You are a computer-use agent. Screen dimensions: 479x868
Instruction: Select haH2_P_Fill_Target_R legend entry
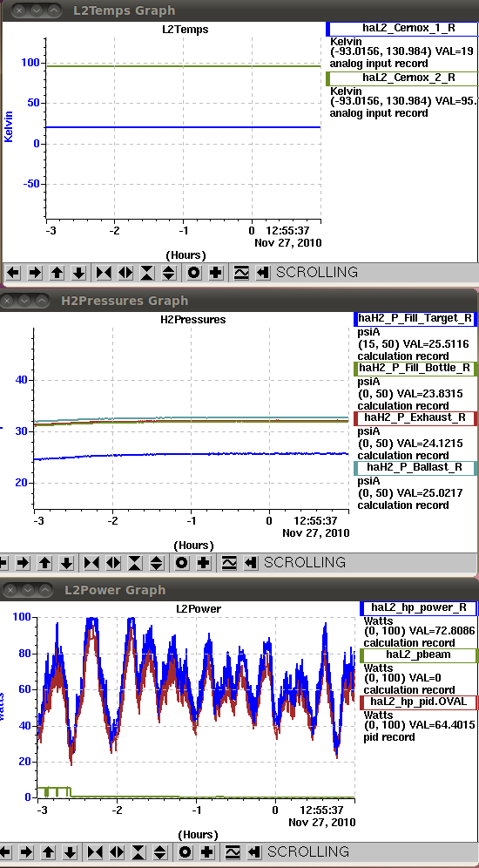415,318
